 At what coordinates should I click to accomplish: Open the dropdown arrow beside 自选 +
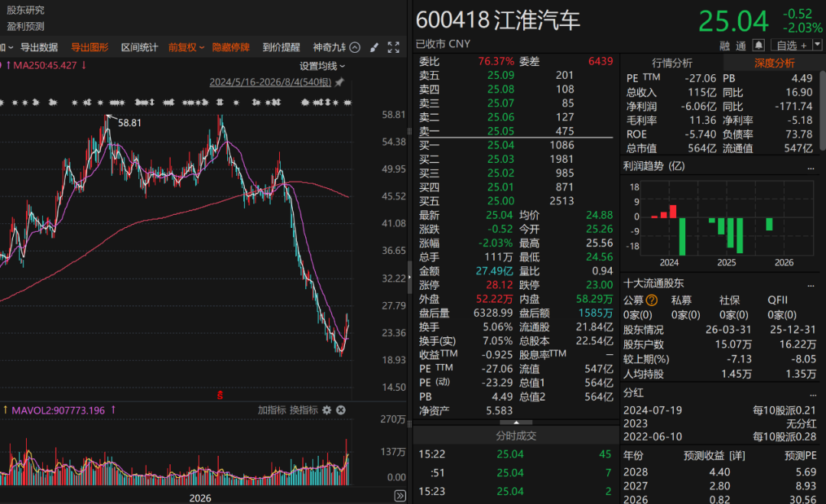click(817, 45)
